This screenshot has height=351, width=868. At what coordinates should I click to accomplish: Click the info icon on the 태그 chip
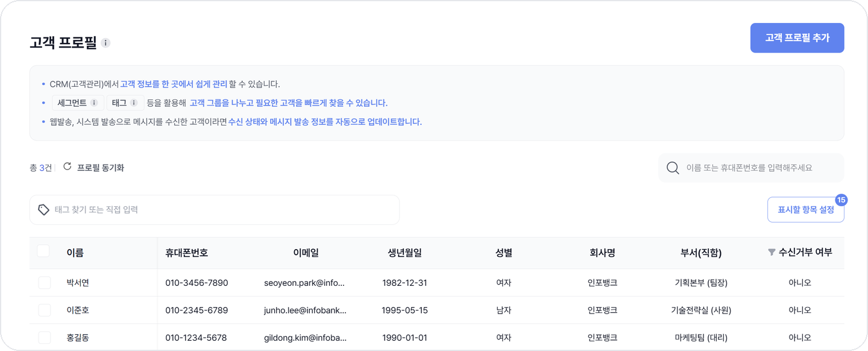point(134,103)
